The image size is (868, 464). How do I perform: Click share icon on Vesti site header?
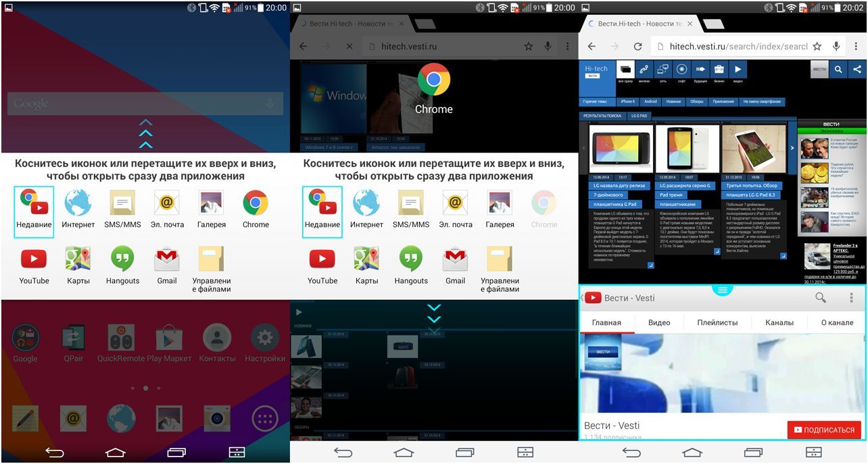tap(857, 69)
